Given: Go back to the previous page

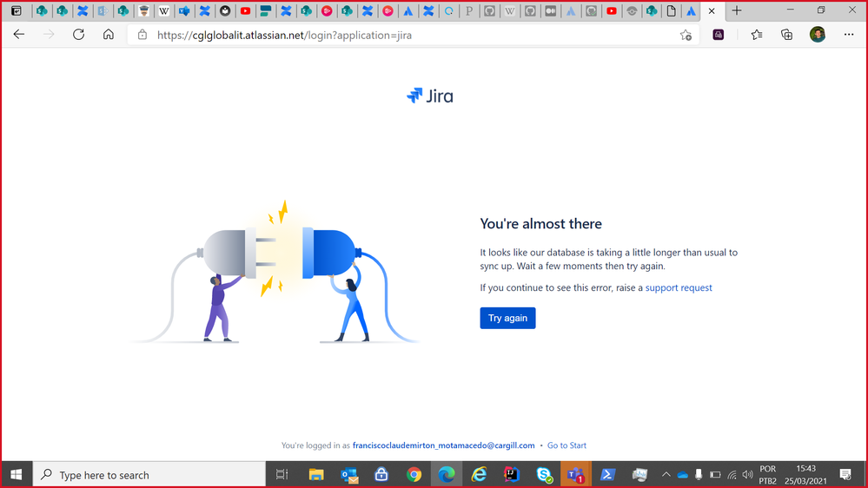Looking at the screenshot, I should (19, 35).
